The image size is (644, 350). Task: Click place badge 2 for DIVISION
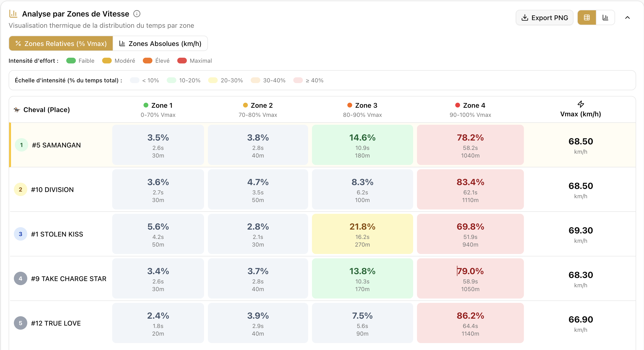click(x=21, y=189)
